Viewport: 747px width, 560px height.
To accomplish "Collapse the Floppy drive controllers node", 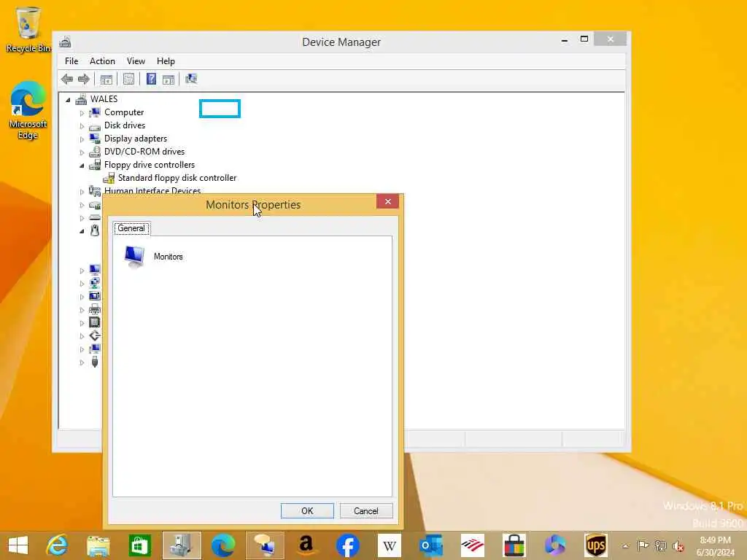I will pos(82,166).
